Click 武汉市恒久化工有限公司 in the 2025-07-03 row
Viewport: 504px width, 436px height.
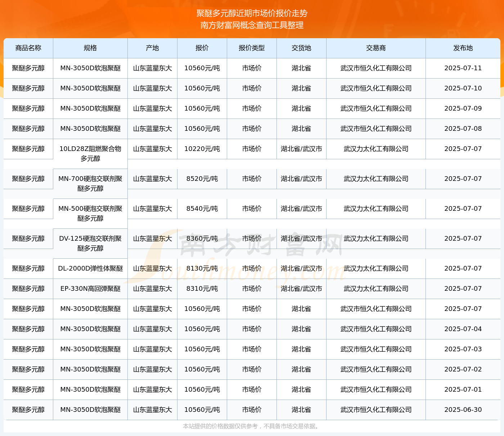coord(376,349)
